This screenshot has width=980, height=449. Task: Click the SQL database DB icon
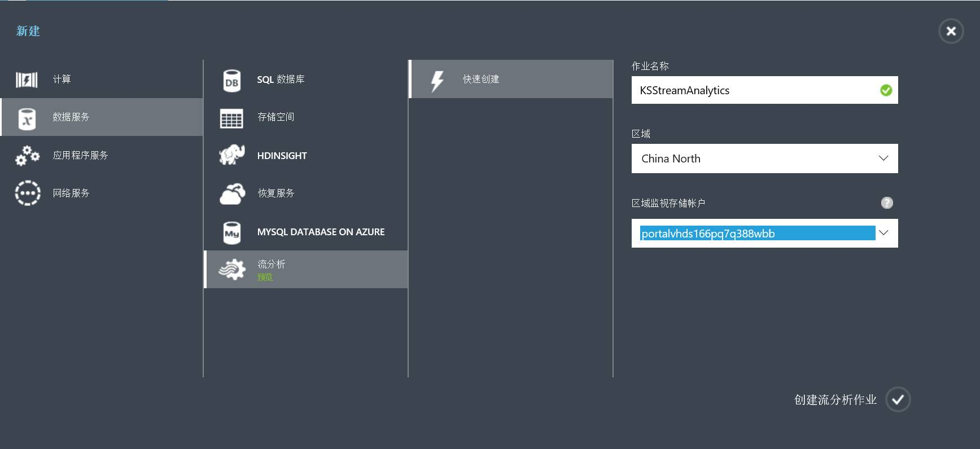(x=232, y=81)
